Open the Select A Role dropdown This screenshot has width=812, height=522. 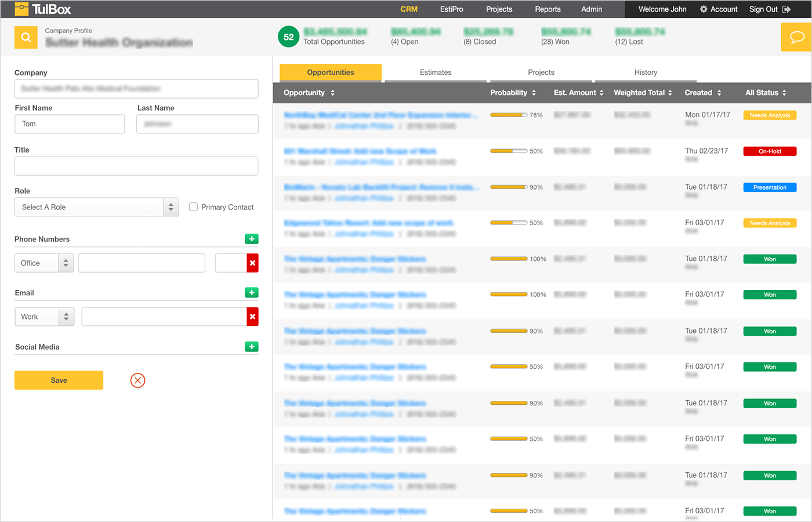[96, 207]
